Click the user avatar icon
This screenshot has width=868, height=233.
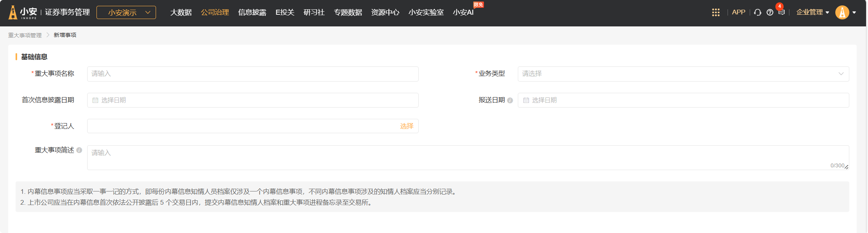point(842,12)
